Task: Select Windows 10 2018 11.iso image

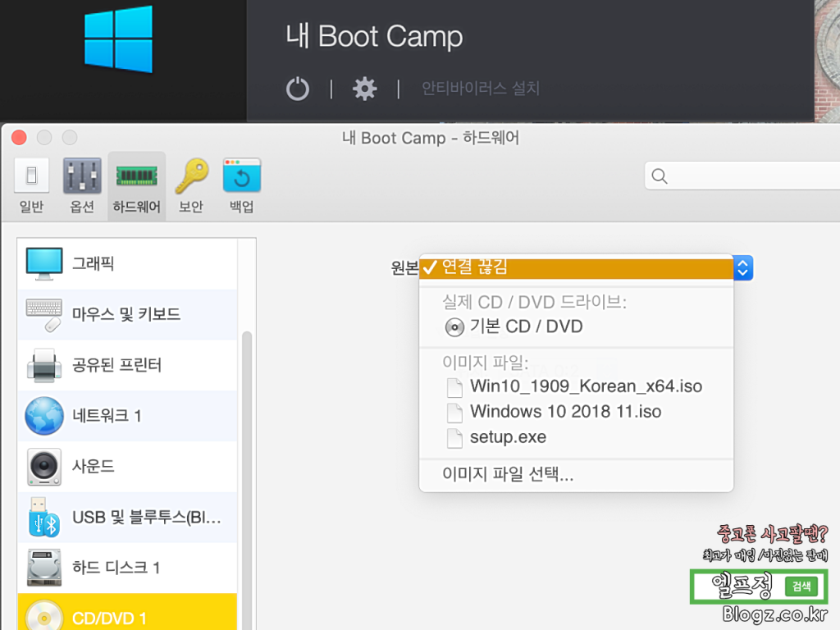Action: tap(577, 412)
